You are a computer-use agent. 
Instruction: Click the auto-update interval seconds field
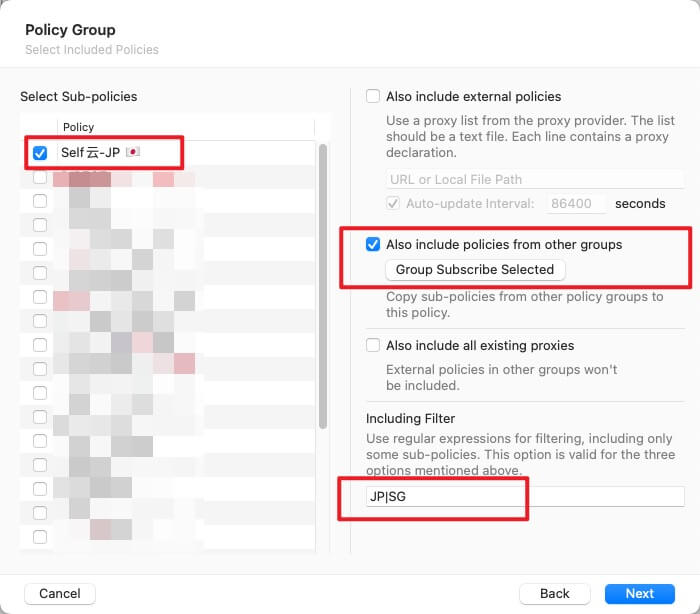point(576,203)
